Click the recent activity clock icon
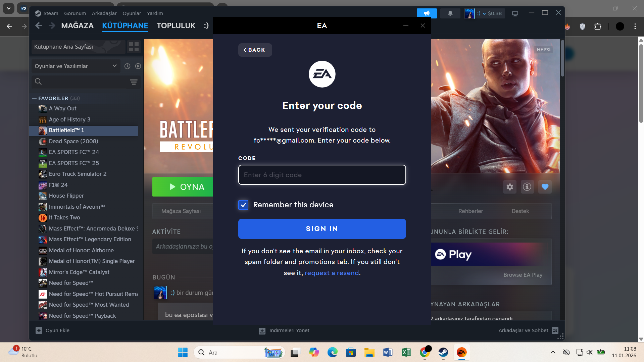This screenshot has width=644, height=362. click(x=127, y=66)
